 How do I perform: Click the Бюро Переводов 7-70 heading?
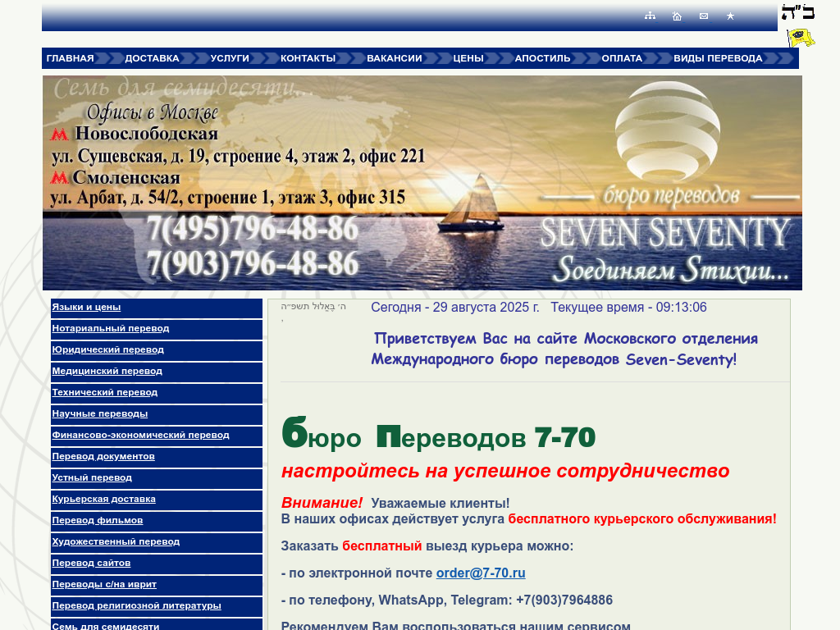438,433
